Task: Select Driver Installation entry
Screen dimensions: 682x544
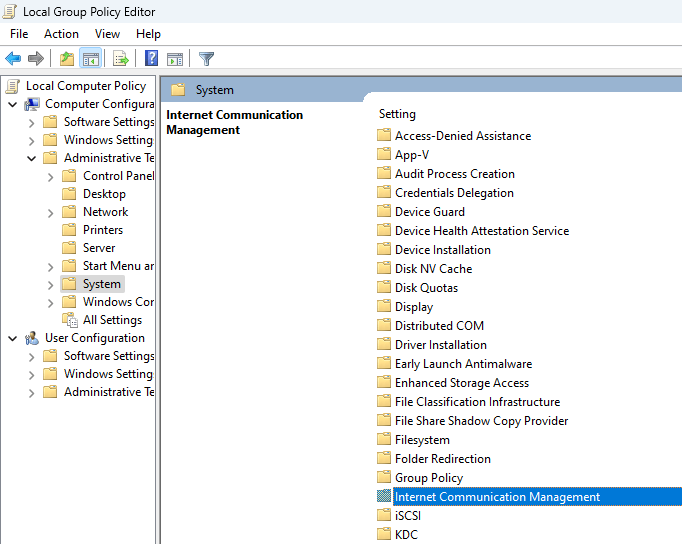Action: 441,344
